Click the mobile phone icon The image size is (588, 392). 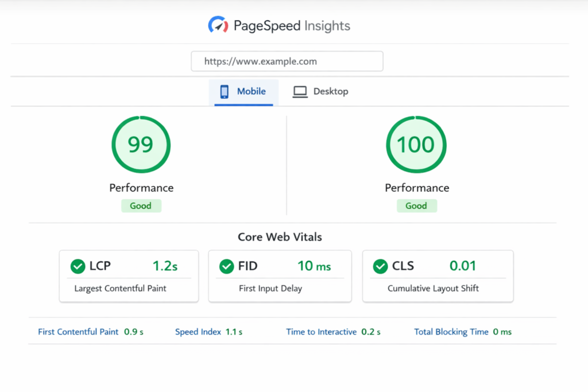tap(225, 92)
